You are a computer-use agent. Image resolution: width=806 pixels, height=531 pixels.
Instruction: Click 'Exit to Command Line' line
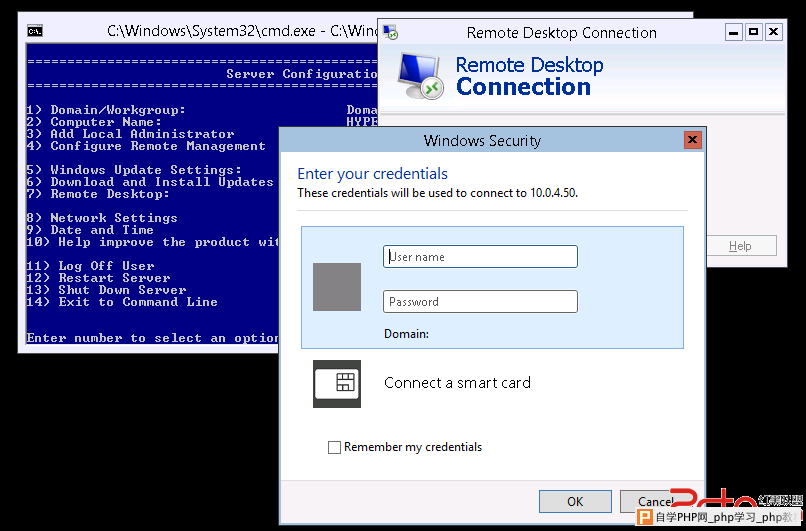122,302
